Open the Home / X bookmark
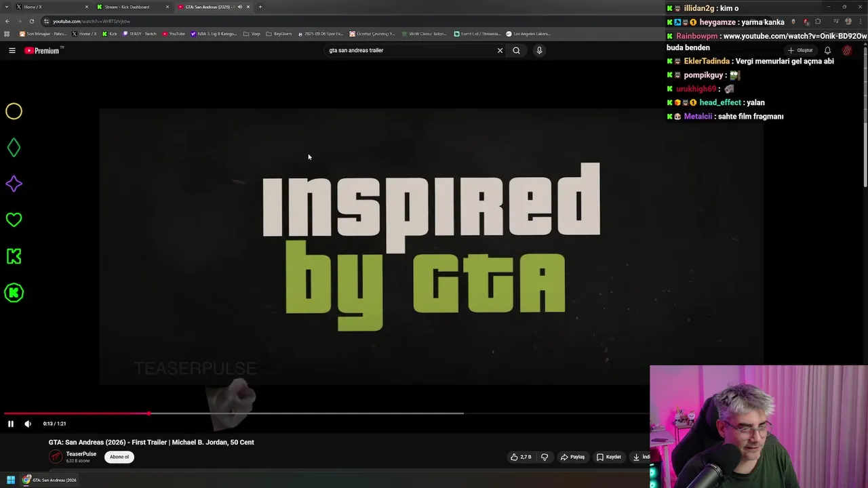This screenshot has width=868, height=488. [x=85, y=33]
